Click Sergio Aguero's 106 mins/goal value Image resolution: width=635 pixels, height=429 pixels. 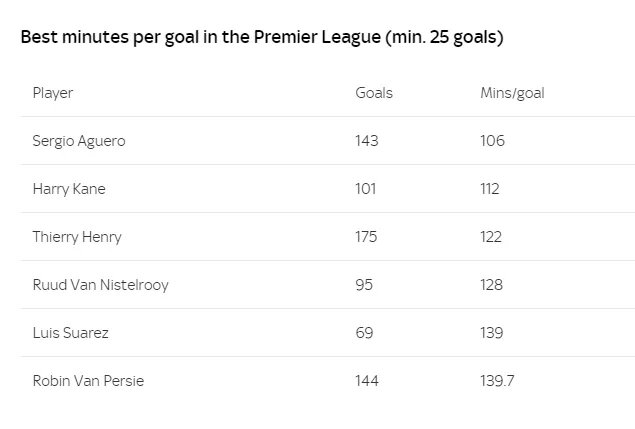point(492,141)
